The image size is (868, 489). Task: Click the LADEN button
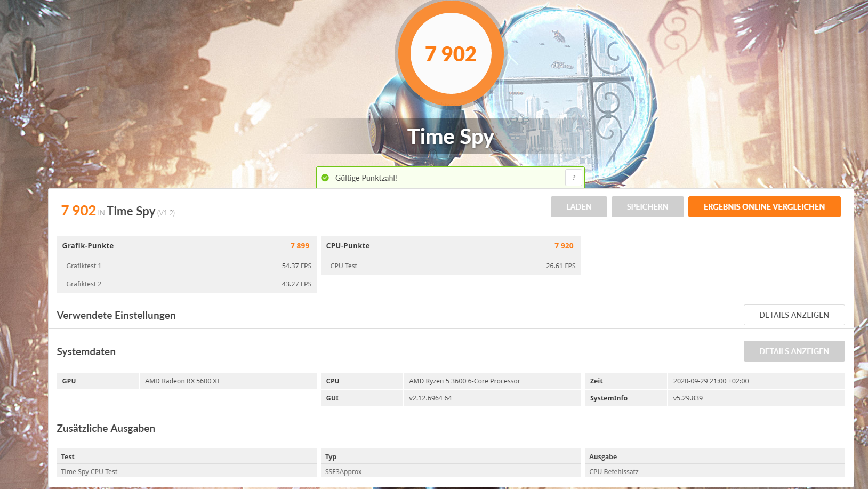pyautogui.click(x=578, y=207)
